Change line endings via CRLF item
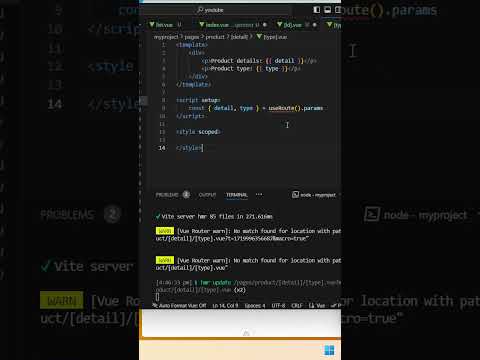 click(x=297, y=306)
